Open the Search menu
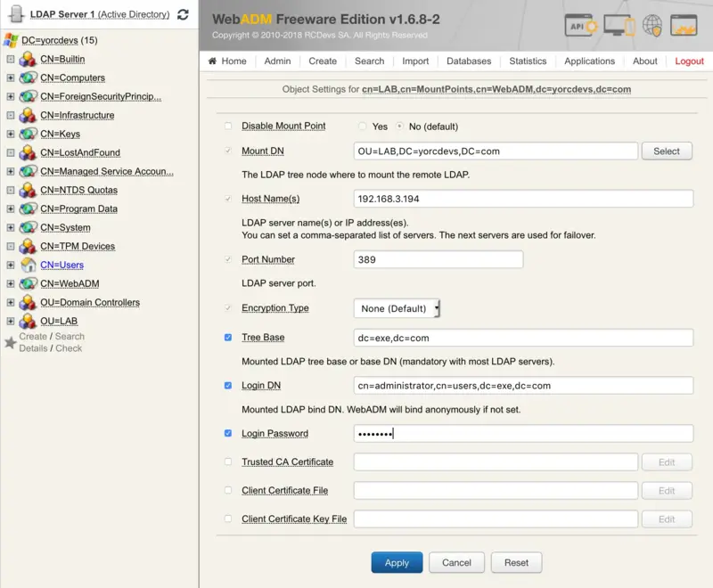The height and width of the screenshot is (588, 713). tap(369, 61)
